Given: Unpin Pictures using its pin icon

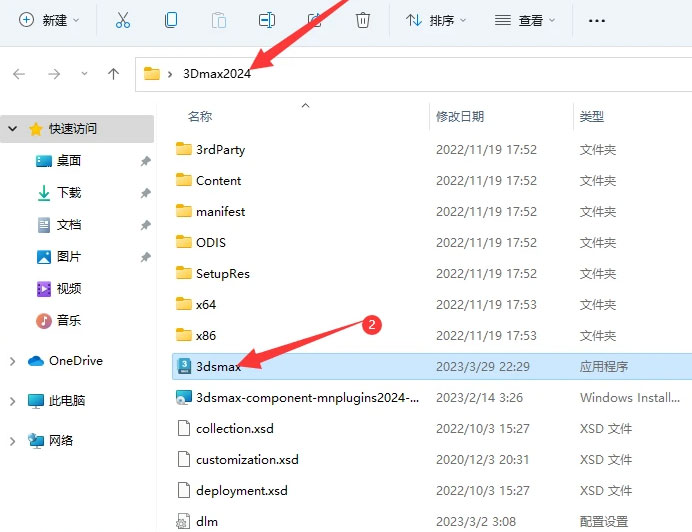Looking at the screenshot, I should point(146,257).
